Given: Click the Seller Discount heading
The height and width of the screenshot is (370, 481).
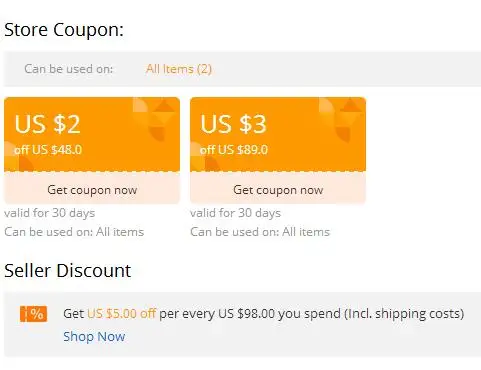Looking at the screenshot, I should pyautogui.click(x=68, y=270).
